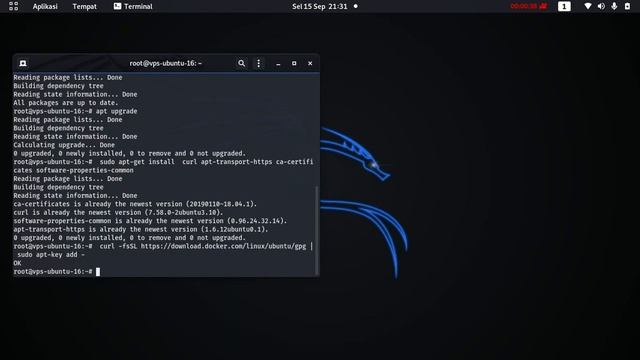This screenshot has height=360, width=640.
Task: Open the volume speaker icon
Action: click(x=601, y=6)
